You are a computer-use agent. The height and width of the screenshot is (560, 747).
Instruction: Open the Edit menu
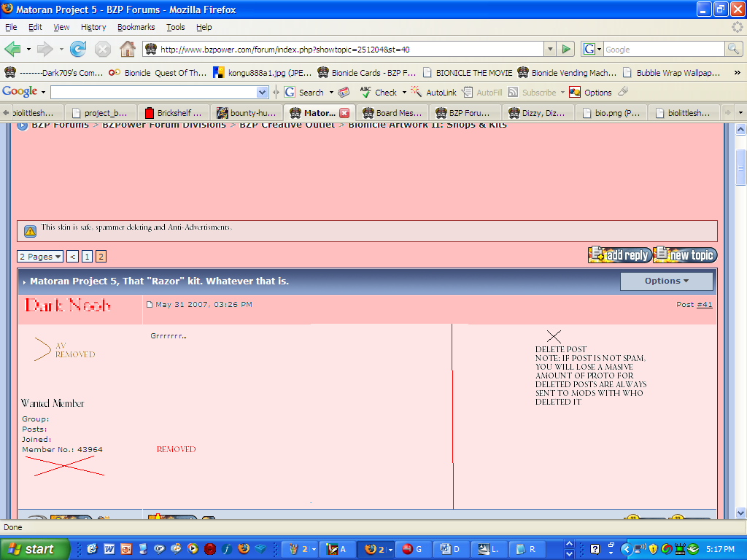pyautogui.click(x=35, y=27)
